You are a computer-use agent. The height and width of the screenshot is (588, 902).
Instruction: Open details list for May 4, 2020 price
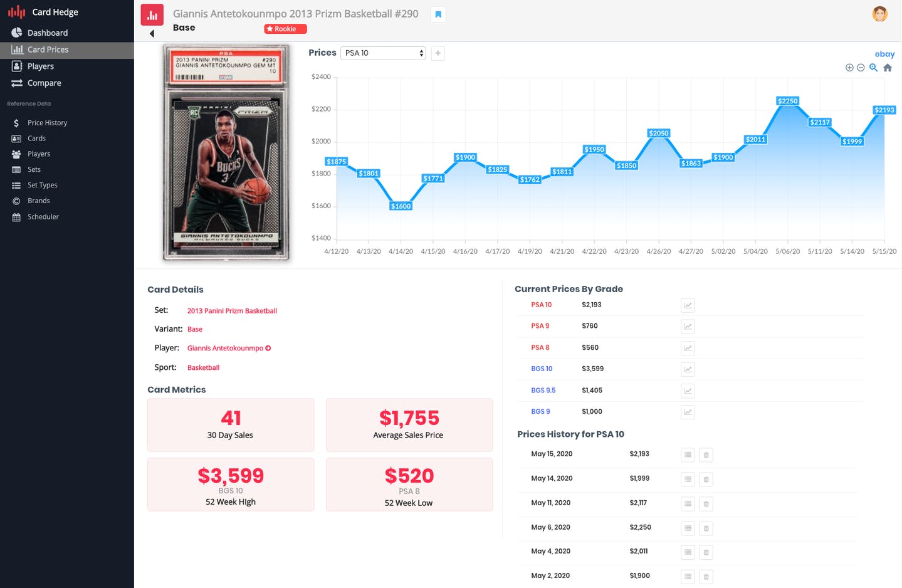coord(688,552)
